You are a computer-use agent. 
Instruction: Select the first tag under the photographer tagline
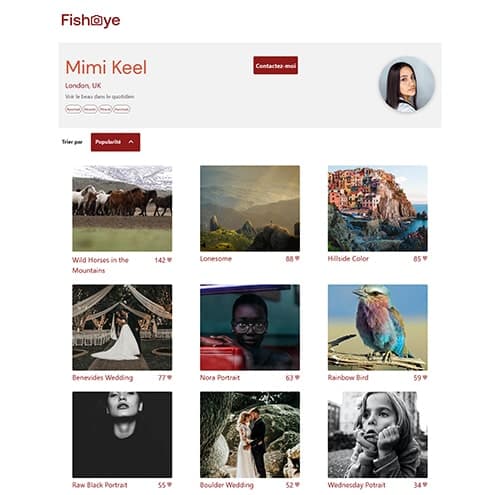73,109
